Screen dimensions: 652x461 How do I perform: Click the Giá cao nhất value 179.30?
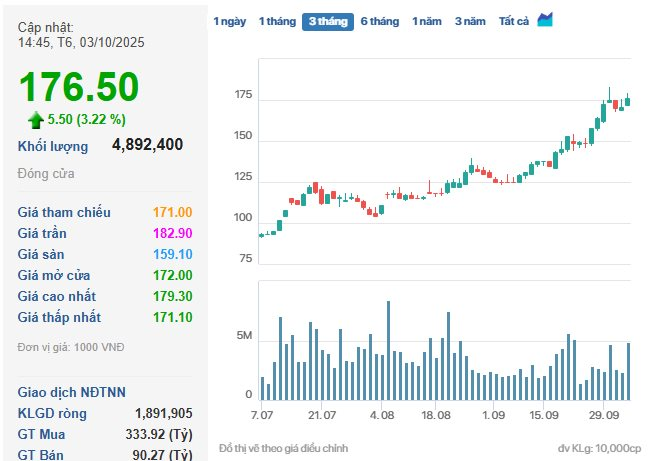click(x=172, y=296)
